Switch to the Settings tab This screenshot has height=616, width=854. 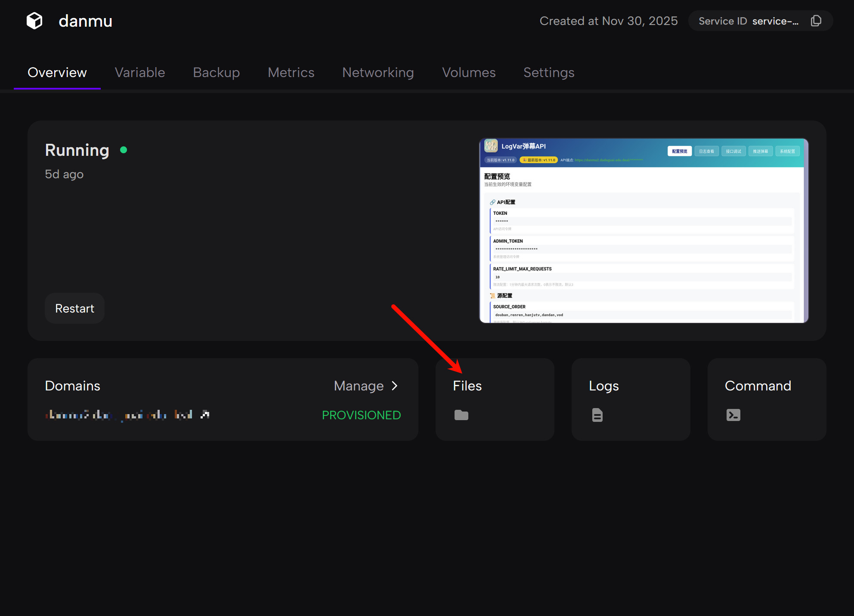pos(549,72)
